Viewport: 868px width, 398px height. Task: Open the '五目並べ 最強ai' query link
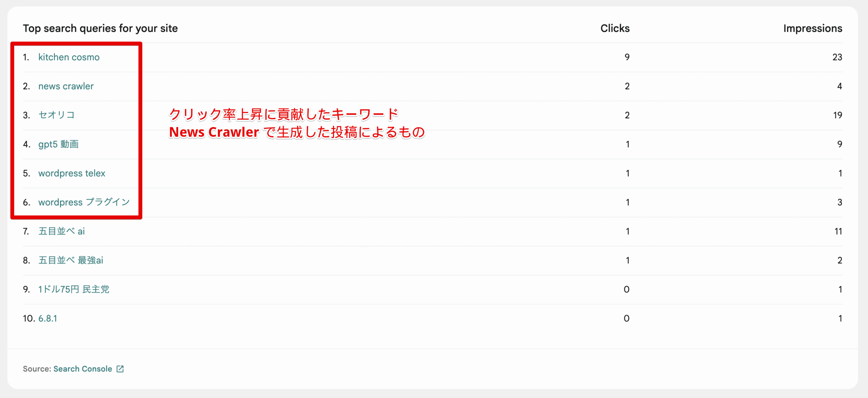pyautogui.click(x=71, y=260)
